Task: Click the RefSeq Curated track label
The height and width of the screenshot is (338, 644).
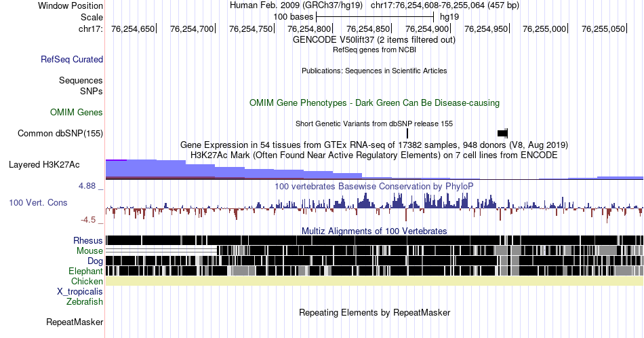Action: coord(71,59)
